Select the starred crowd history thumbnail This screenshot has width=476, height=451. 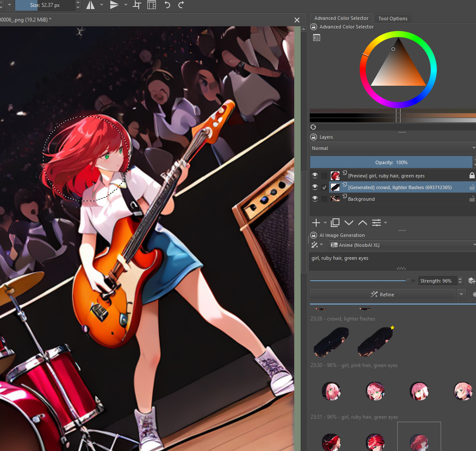[x=376, y=342]
